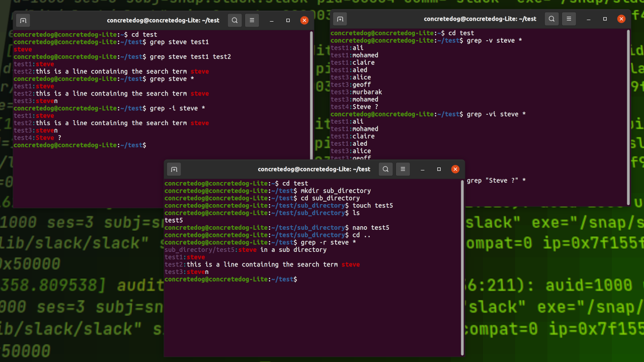The height and width of the screenshot is (362, 644).
Task: Open a new terminal tab in the center window
Action: click(x=174, y=169)
